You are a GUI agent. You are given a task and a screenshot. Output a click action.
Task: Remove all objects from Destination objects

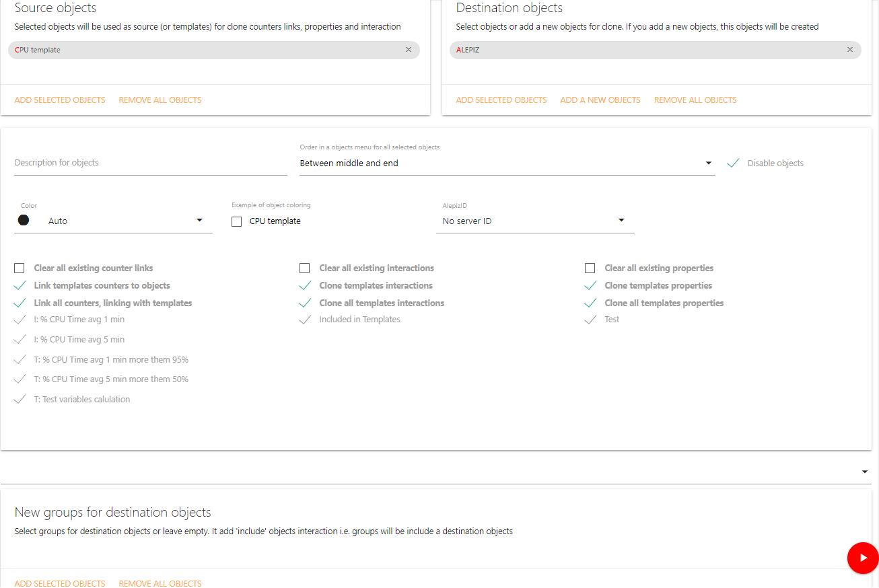point(695,100)
